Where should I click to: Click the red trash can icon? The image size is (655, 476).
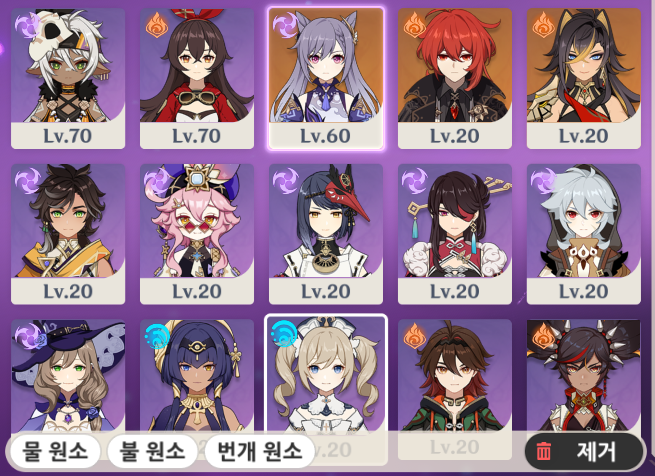click(x=543, y=452)
